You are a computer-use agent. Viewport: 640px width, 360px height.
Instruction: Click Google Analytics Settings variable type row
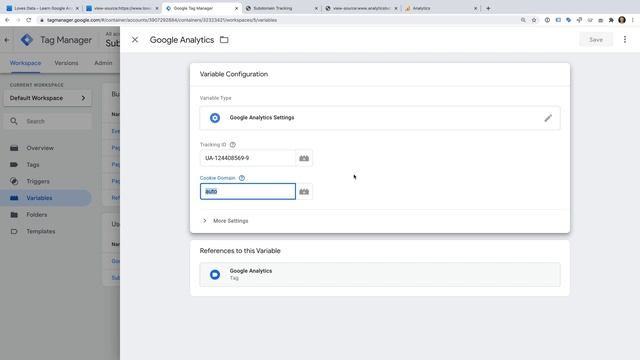tap(380, 118)
